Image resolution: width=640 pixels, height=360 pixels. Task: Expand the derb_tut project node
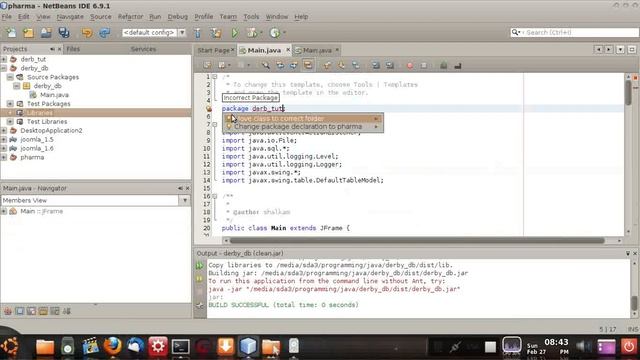pyautogui.click(x=4, y=59)
